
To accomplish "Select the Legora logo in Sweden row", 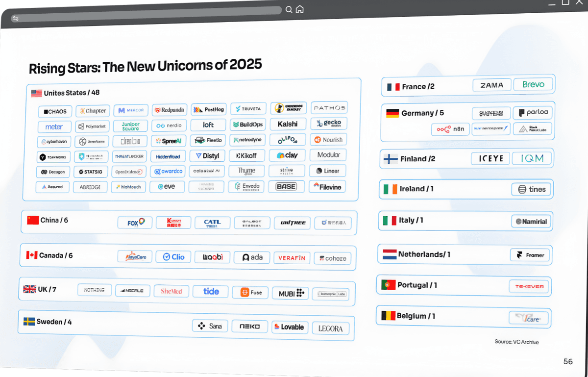I will [331, 328].
